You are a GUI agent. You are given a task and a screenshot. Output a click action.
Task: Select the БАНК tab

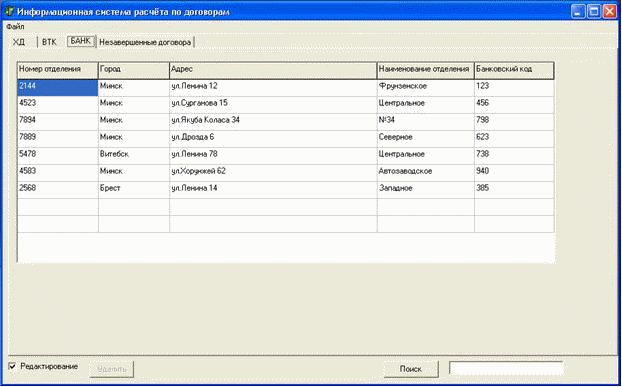81,41
